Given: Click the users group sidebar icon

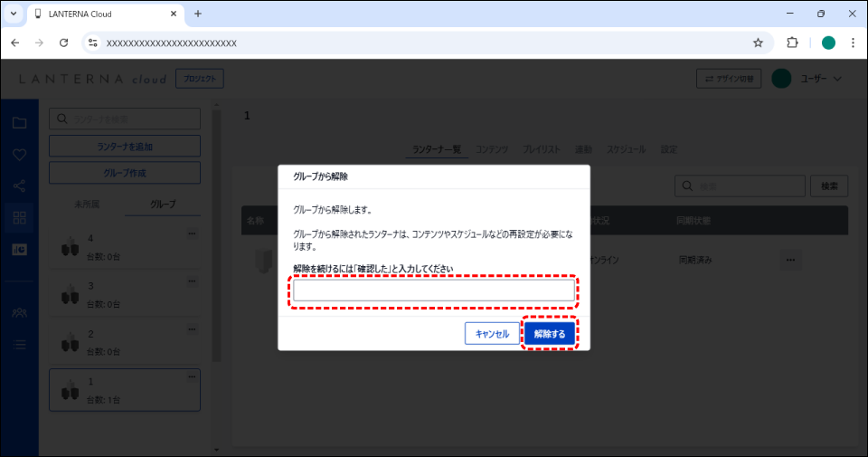Looking at the screenshot, I should tap(19, 312).
